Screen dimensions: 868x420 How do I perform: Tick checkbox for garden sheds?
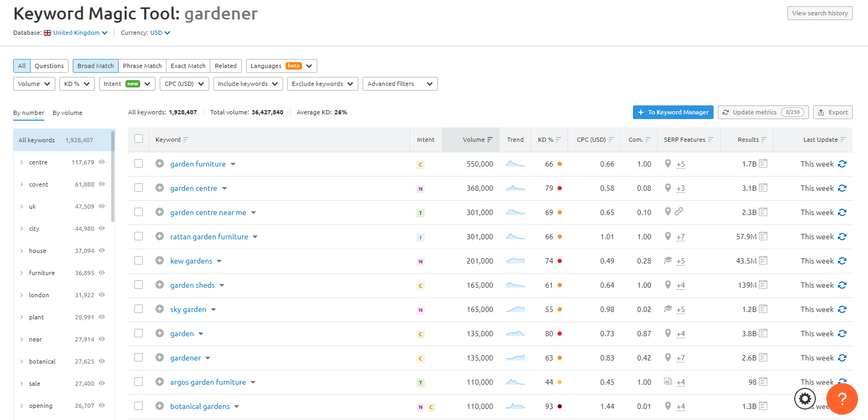click(x=139, y=285)
